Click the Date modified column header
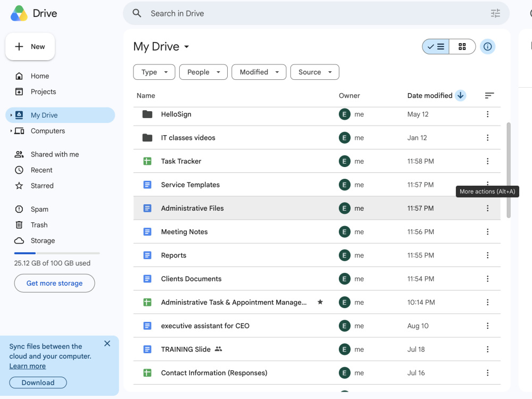The width and height of the screenshot is (532, 399). point(429,96)
